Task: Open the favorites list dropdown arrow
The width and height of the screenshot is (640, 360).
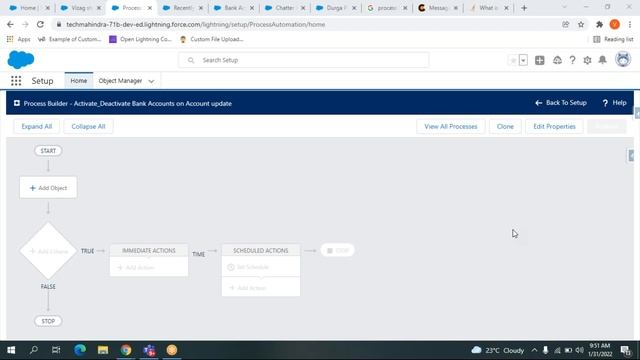Action: 523,60
